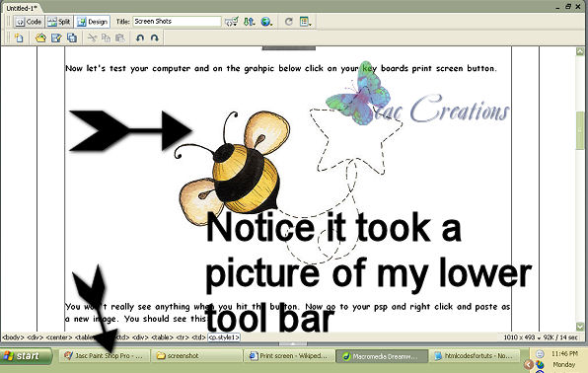Image resolution: width=588 pixels, height=373 pixels.
Task: Click the Save All icon
Action: tap(72, 37)
